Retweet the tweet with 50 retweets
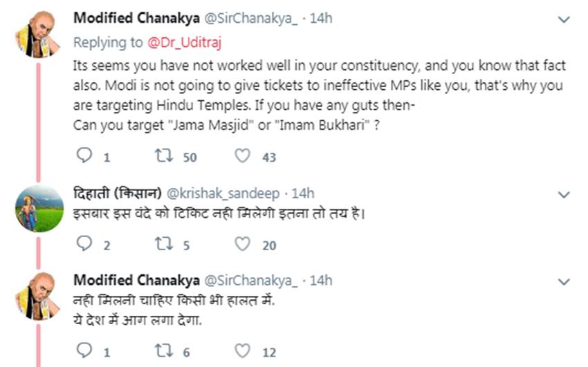588x367 pixels. click(x=164, y=156)
